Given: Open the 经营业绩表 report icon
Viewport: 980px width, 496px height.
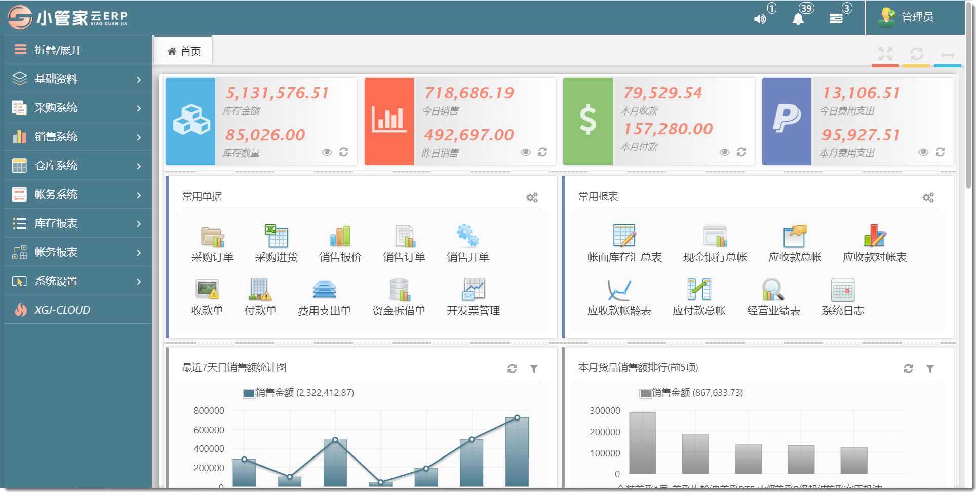Looking at the screenshot, I should click(x=773, y=289).
